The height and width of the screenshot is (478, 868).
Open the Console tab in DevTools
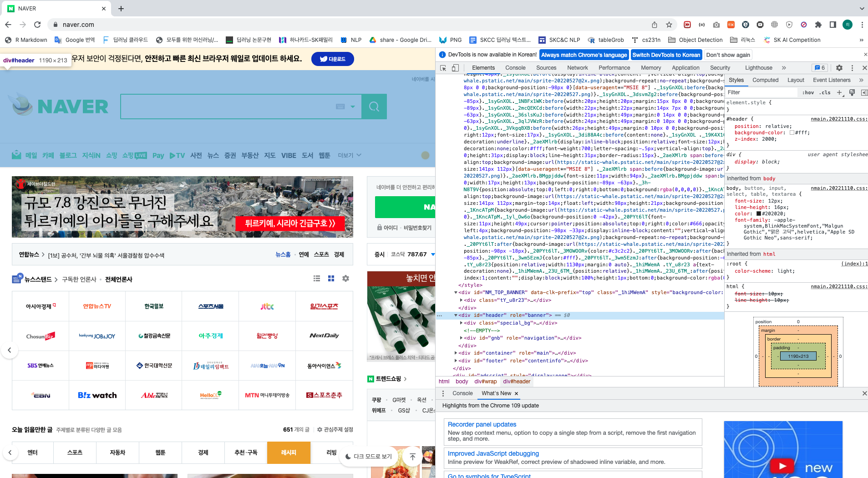(515, 68)
